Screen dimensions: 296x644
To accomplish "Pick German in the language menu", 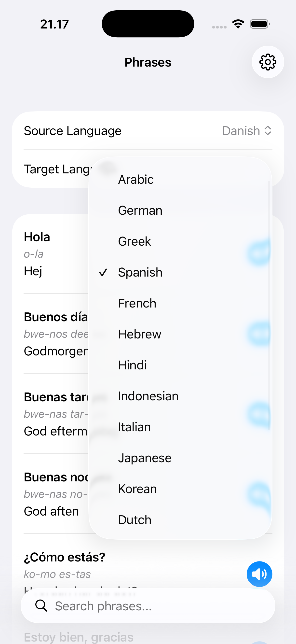I will point(140,210).
